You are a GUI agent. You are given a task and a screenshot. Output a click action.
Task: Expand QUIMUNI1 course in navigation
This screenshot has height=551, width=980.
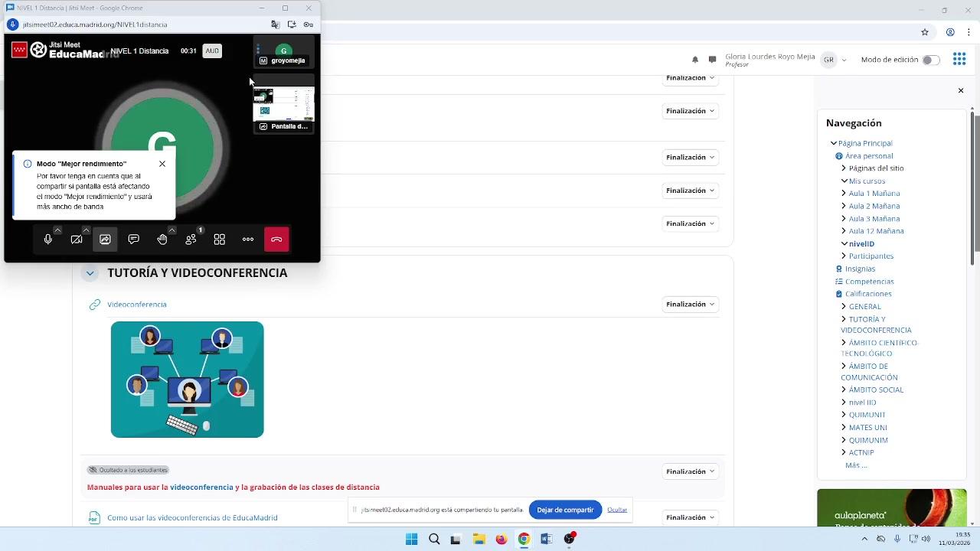pos(844,415)
